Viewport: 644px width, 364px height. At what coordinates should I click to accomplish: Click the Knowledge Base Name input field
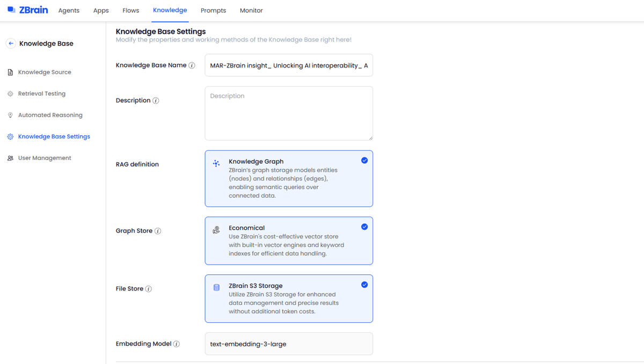(289, 65)
